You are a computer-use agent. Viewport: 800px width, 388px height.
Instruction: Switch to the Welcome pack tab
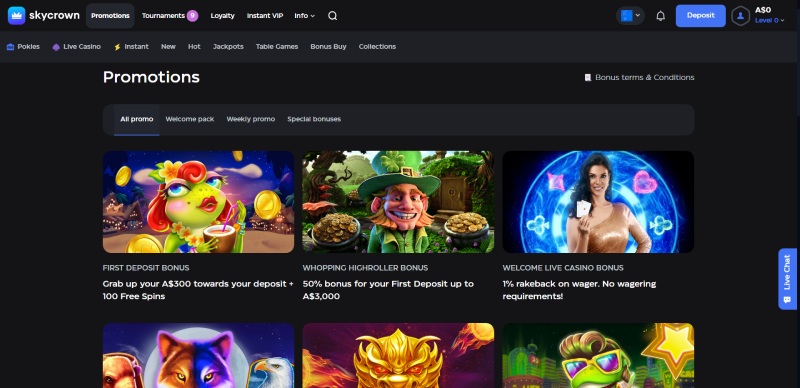(190, 119)
